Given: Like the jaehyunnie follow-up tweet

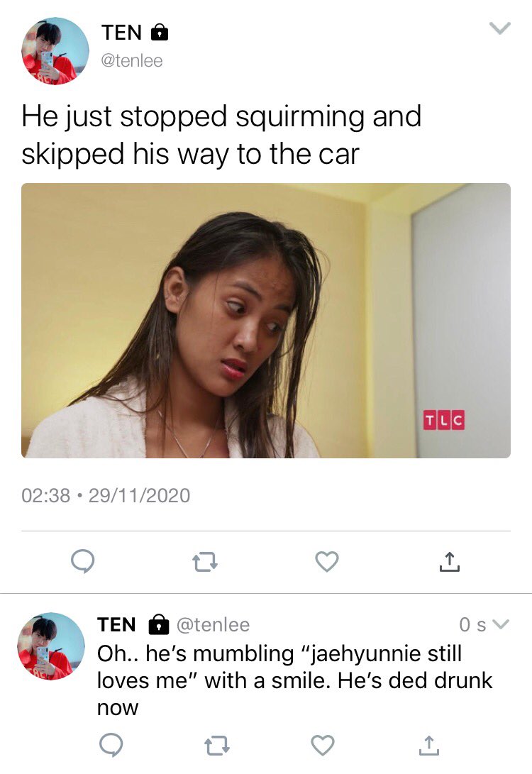Looking at the screenshot, I should [323, 745].
